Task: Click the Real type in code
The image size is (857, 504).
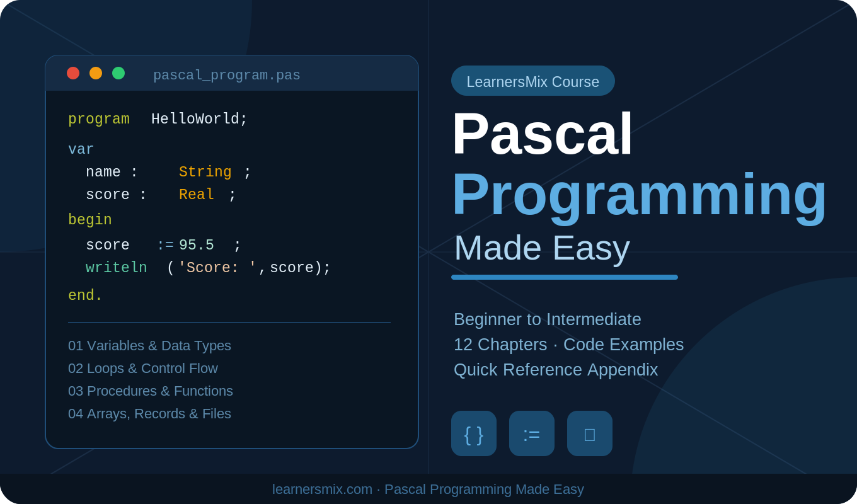Action: [x=197, y=195]
